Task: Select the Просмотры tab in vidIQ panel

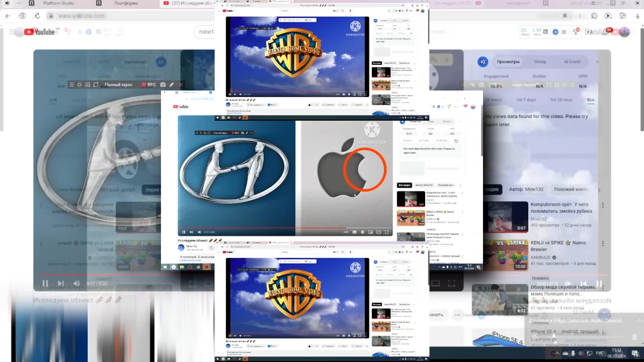Action: point(508,62)
